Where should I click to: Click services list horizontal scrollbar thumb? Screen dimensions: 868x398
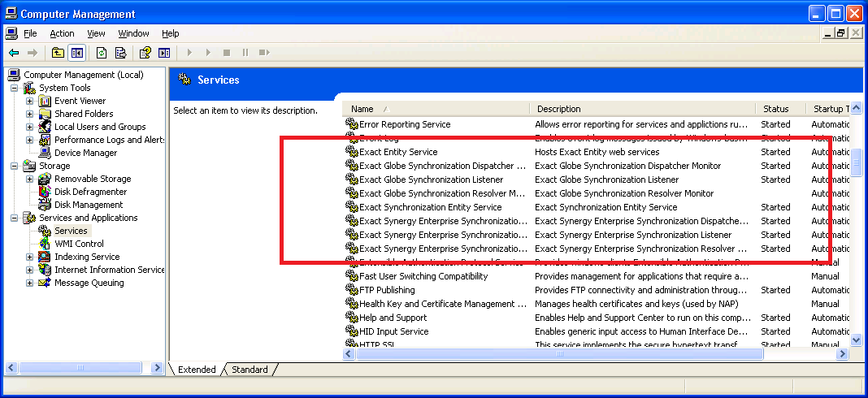tap(560, 353)
